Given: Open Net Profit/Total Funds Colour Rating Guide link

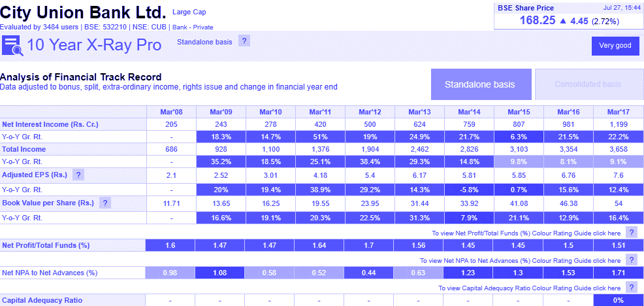Looking at the screenshot, I should coord(526,233).
